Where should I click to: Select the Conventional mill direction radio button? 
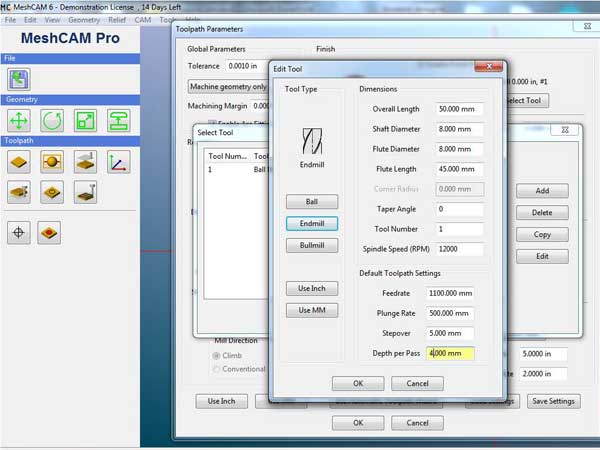[216, 369]
